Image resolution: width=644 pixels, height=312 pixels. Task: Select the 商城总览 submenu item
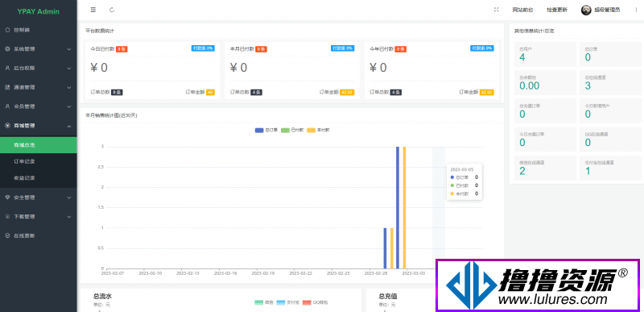point(38,145)
